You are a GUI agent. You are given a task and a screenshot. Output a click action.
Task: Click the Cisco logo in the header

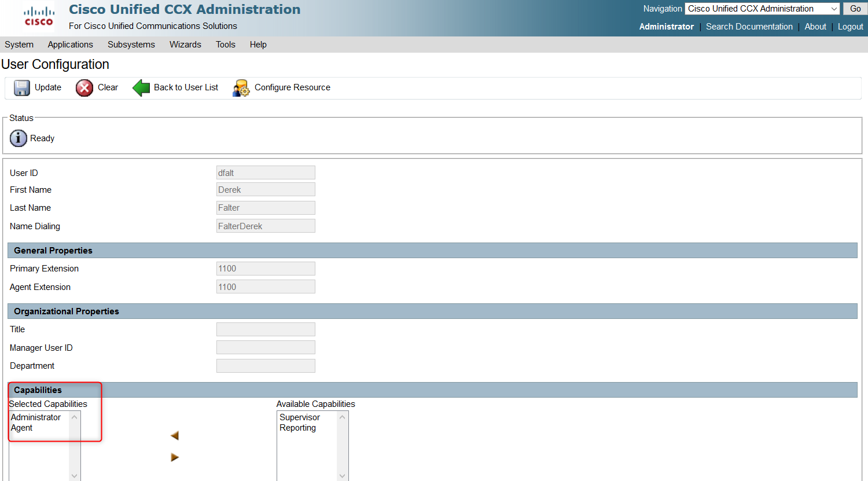pyautogui.click(x=38, y=16)
